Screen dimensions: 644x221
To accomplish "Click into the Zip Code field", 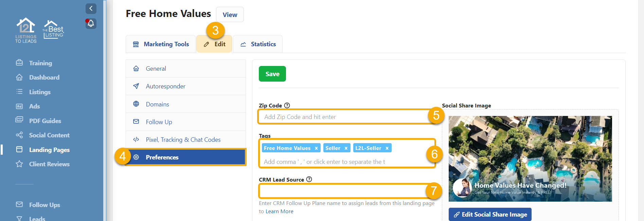I will click(343, 117).
